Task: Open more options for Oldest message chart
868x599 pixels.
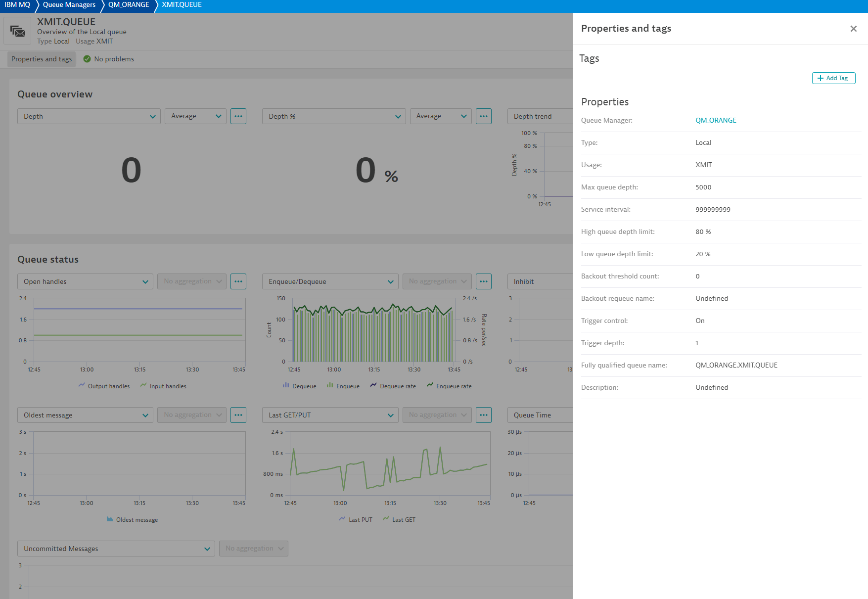Action: tap(238, 415)
